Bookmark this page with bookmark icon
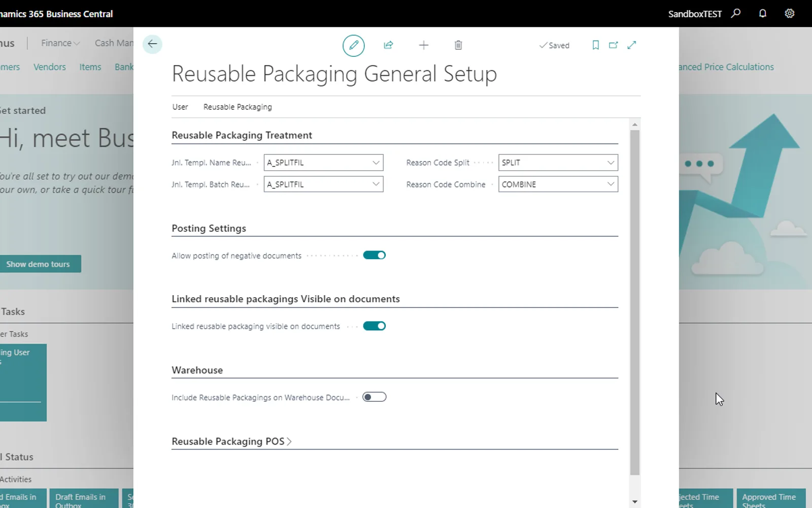The width and height of the screenshot is (812, 508). pyautogui.click(x=596, y=45)
